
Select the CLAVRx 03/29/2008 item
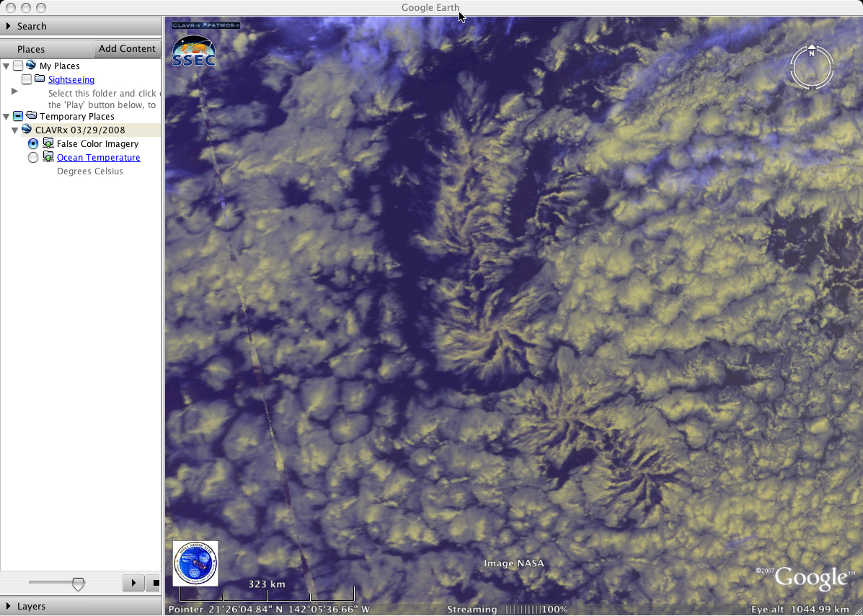coord(80,130)
